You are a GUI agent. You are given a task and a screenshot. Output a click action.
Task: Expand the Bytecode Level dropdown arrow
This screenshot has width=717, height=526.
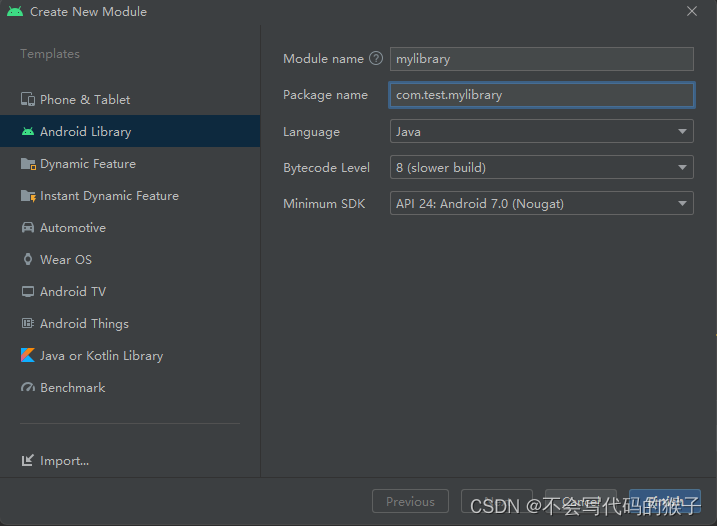682,168
